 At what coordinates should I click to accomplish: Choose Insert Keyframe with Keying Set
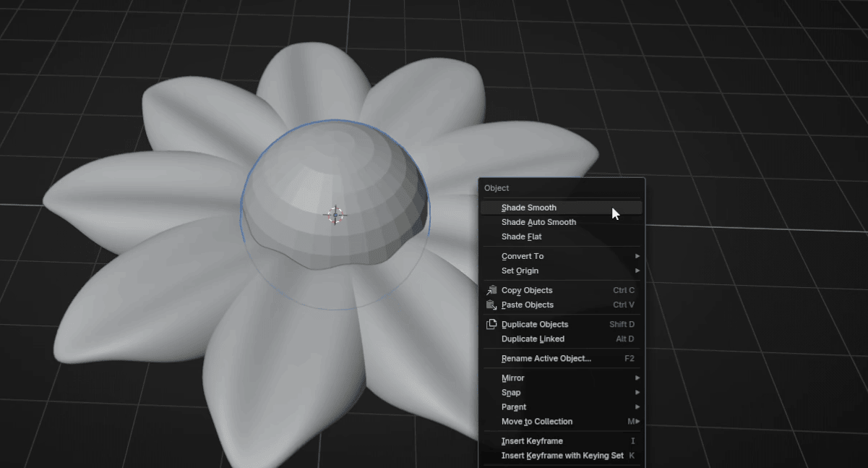point(562,456)
